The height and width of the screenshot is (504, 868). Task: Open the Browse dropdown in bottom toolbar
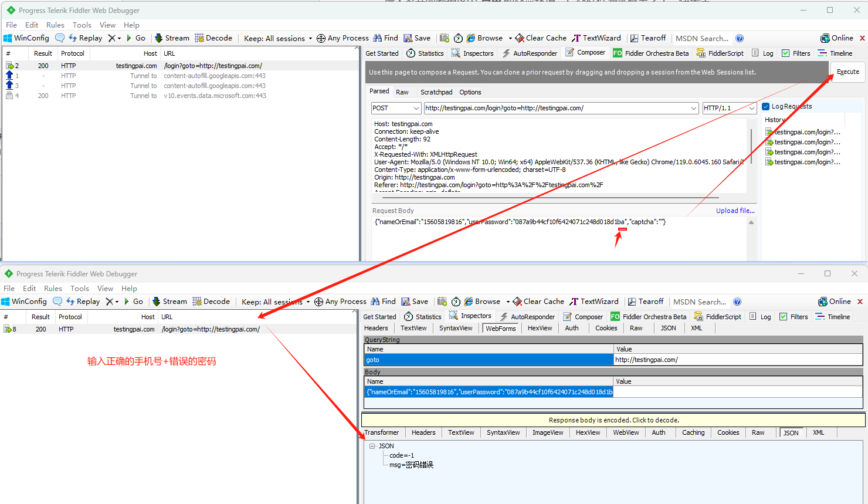508,302
